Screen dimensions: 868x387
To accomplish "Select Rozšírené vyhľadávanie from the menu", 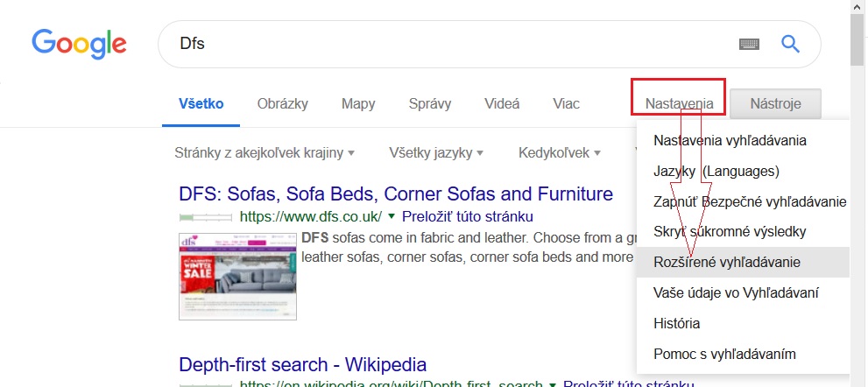I will click(726, 262).
